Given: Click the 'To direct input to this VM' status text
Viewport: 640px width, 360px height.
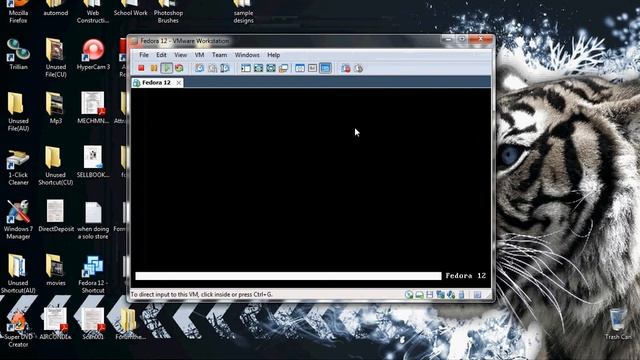Looking at the screenshot, I should pyautogui.click(x=201, y=294).
